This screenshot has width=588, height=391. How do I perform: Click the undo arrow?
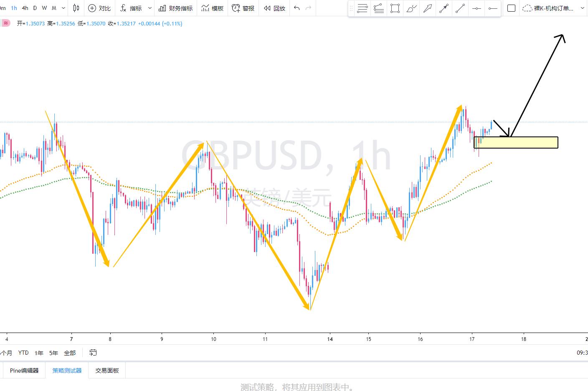(x=297, y=8)
